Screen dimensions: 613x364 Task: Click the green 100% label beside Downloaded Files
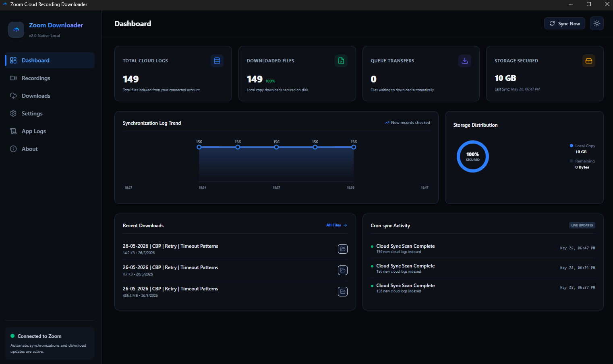click(x=270, y=81)
